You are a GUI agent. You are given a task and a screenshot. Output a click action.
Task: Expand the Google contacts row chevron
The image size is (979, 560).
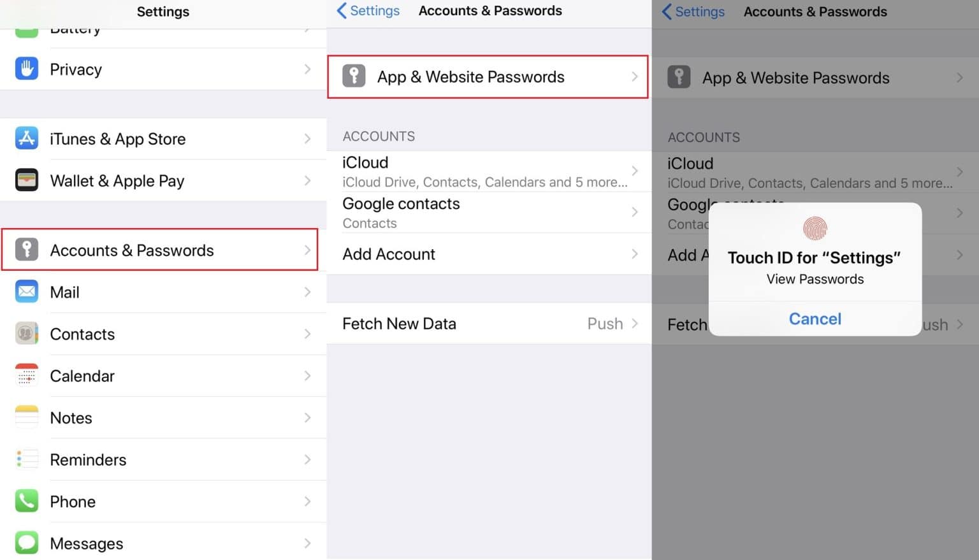coord(634,212)
